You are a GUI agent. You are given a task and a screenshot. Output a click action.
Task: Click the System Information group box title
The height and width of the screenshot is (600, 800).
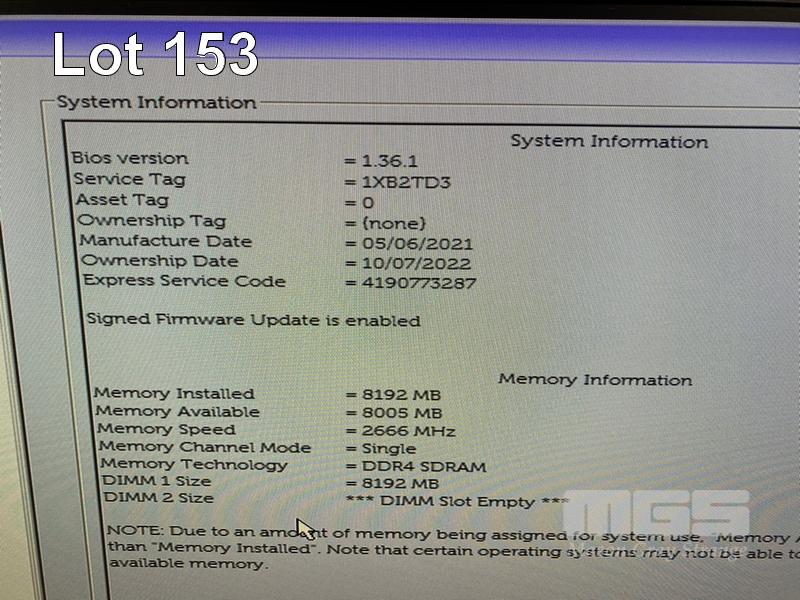(157, 103)
